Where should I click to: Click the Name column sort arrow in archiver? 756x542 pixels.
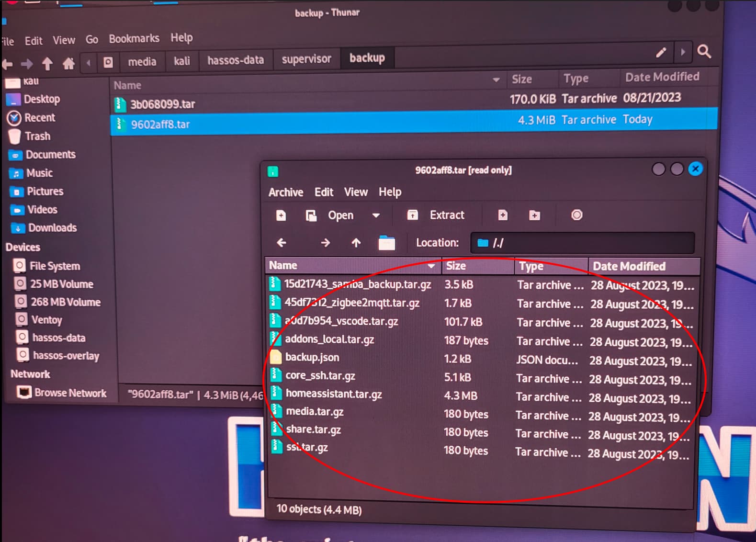tap(431, 266)
